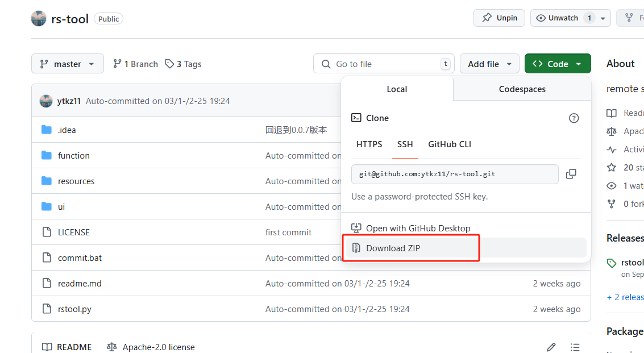Viewport: 644px width, 353px height.
Task: Open the commit.bat file
Action: (80, 258)
